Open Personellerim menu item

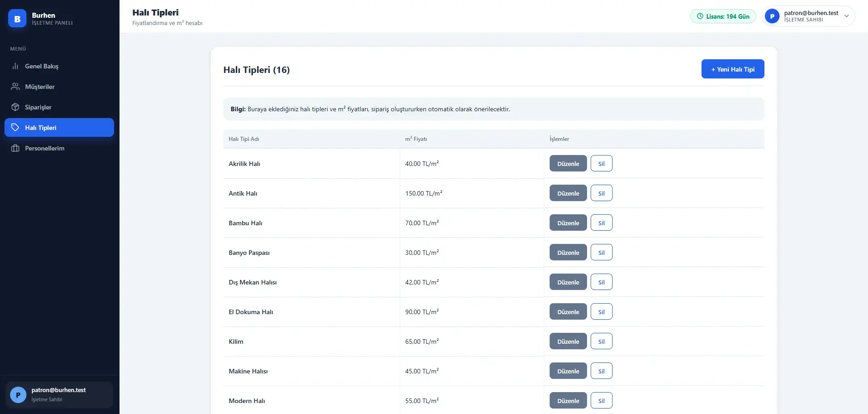click(x=59, y=148)
